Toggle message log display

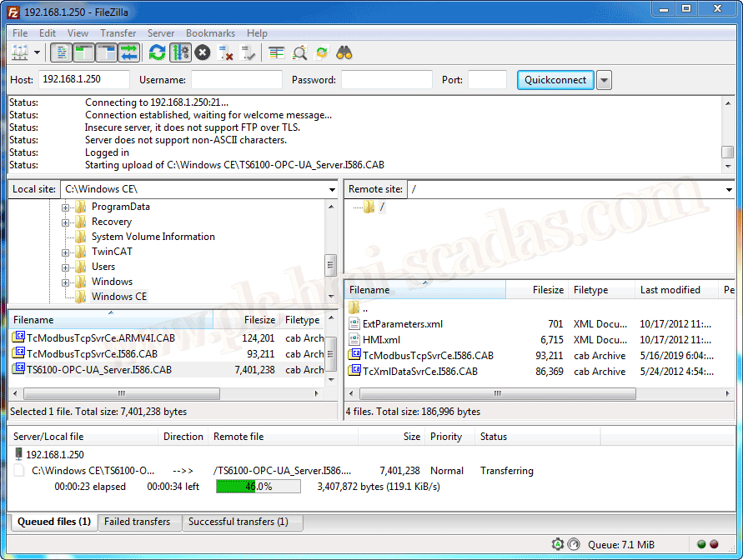(61, 53)
